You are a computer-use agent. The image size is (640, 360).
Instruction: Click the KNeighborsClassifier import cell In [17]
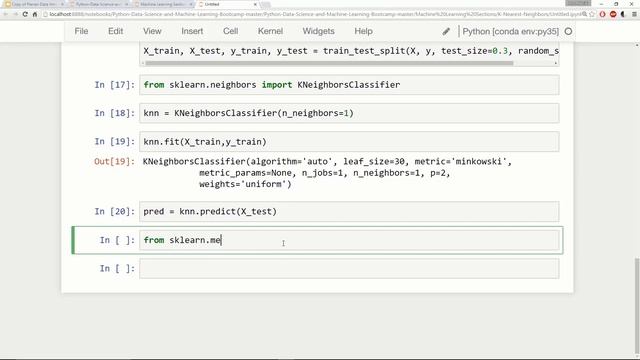coord(349,85)
